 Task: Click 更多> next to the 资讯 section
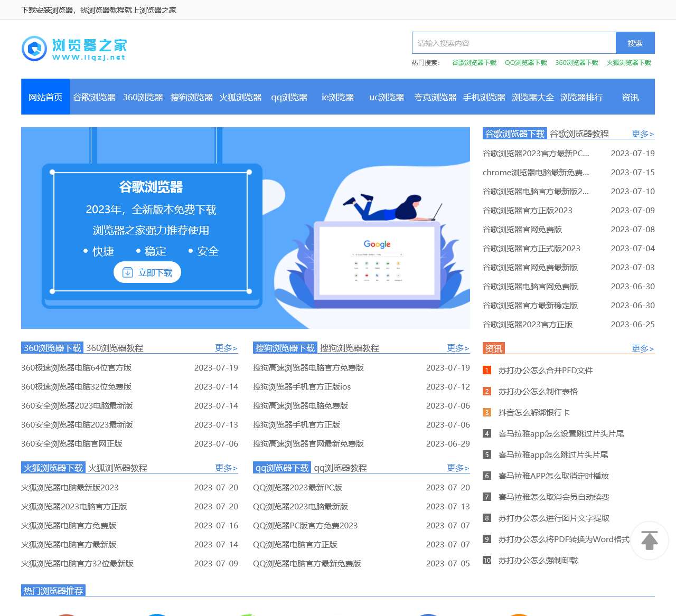(x=641, y=348)
